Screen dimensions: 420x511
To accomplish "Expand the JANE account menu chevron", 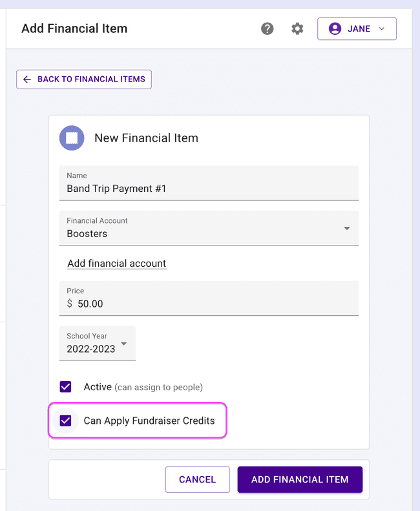I will point(382,28).
